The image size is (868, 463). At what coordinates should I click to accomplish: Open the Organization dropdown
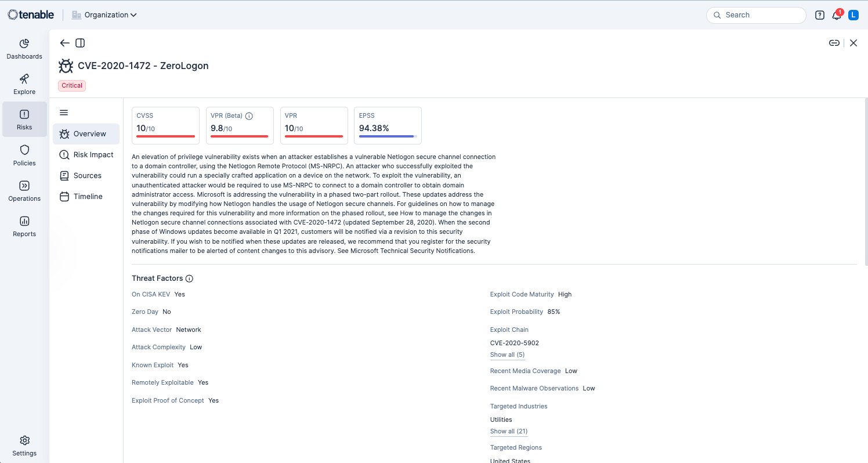[104, 15]
